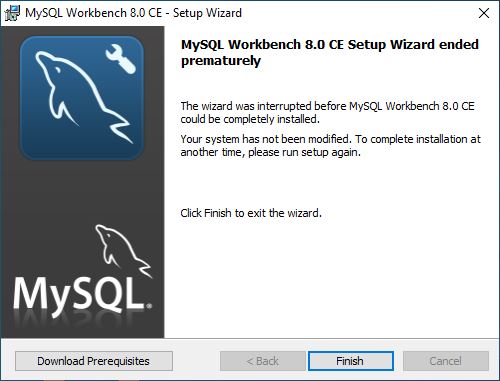Click the 'wizard was interrupted' message text
The height and width of the screenshot is (381, 500).
click(x=327, y=112)
